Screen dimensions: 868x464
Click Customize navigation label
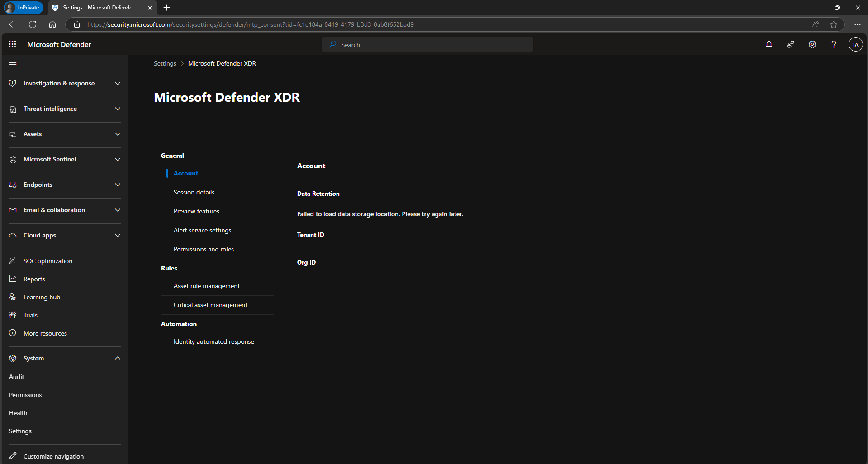click(53, 456)
